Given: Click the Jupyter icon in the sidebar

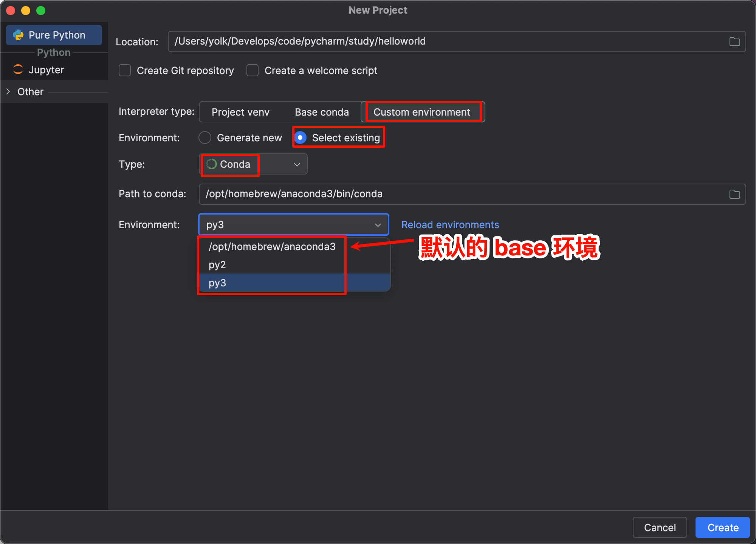Looking at the screenshot, I should click(18, 70).
